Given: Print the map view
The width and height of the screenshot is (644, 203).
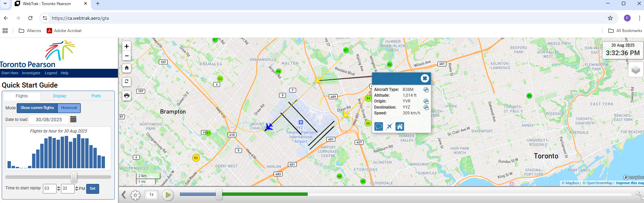Looking at the screenshot, I should point(126,96).
